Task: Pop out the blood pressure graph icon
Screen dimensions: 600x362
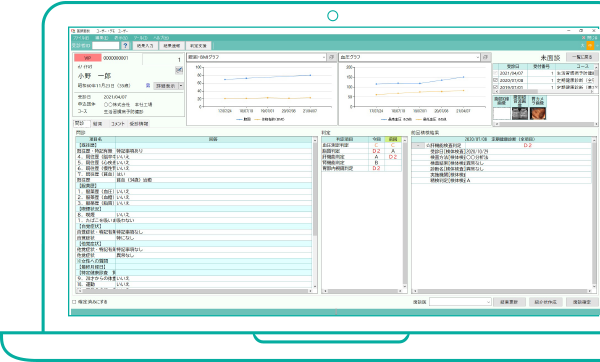Action: tap(486, 57)
